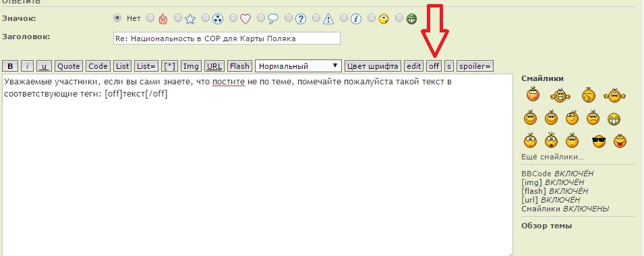Viewport: 644px width, 256px height.
Task: Open the 'Нормальный' font size dropdown
Action: [x=298, y=66]
